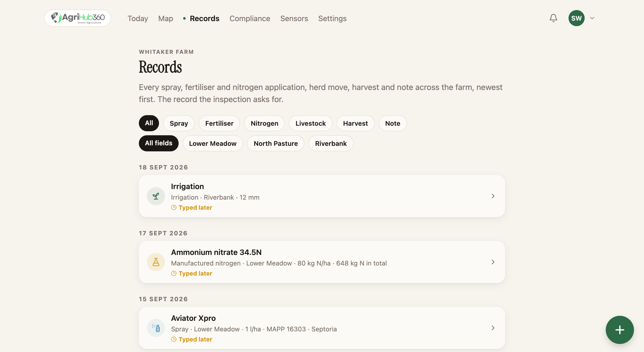Open the Aviator Xpro title
Image resolution: width=644 pixels, height=352 pixels.
pyautogui.click(x=193, y=318)
